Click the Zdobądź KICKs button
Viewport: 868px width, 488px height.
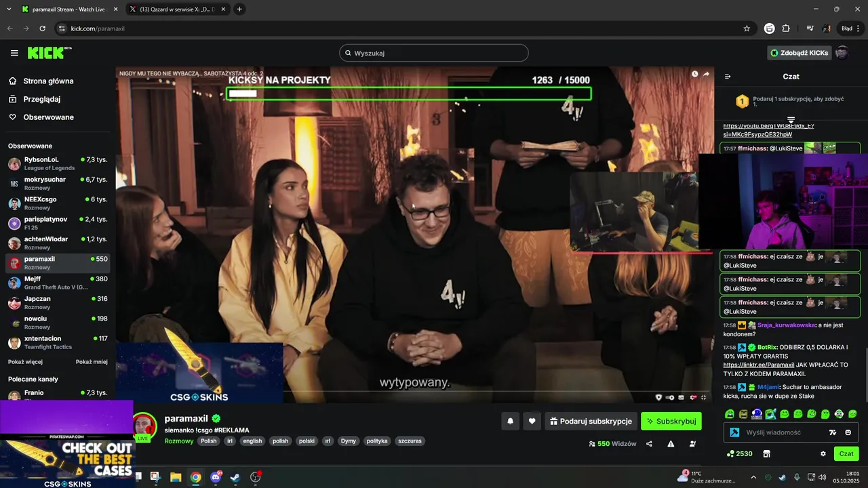799,53
